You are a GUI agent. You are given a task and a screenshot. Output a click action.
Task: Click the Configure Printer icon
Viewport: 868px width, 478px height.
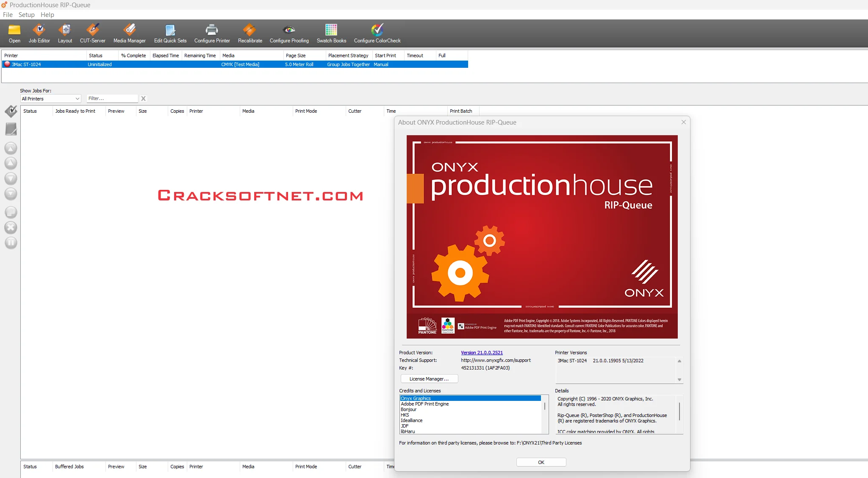[212, 33]
